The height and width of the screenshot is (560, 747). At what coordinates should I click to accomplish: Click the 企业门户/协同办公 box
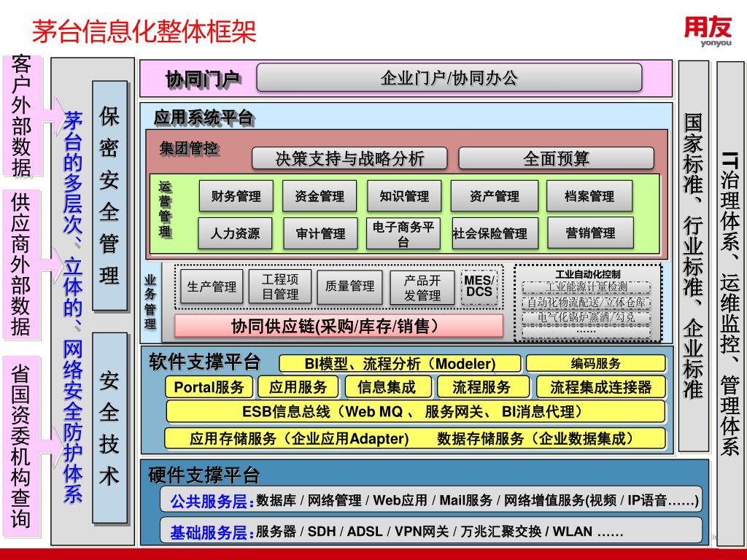[x=449, y=77]
